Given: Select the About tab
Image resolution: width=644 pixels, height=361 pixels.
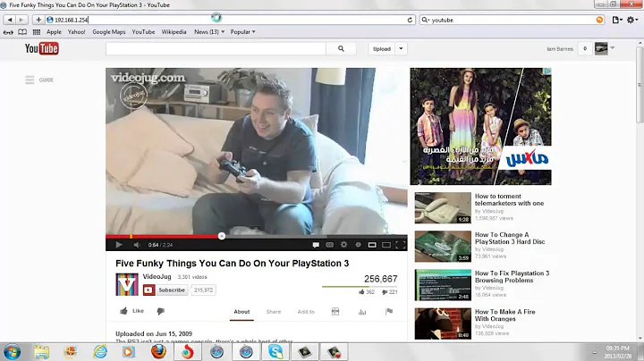Looking at the screenshot, I should 241,312.
